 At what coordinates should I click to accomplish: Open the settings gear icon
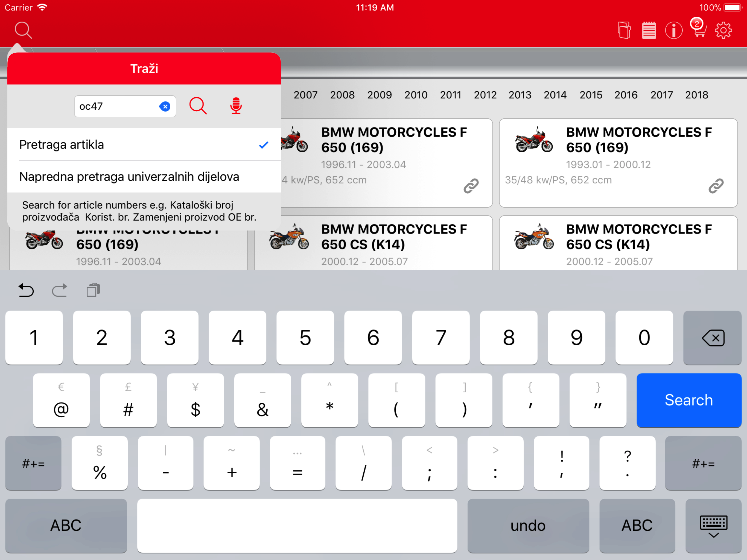point(723,30)
